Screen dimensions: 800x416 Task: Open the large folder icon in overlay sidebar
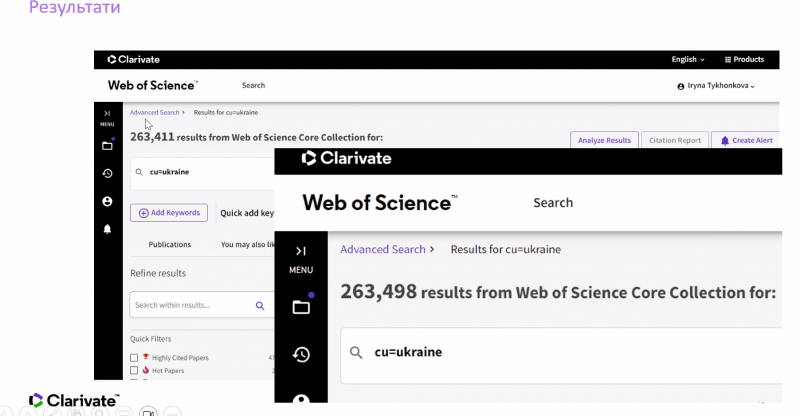tap(301, 306)
